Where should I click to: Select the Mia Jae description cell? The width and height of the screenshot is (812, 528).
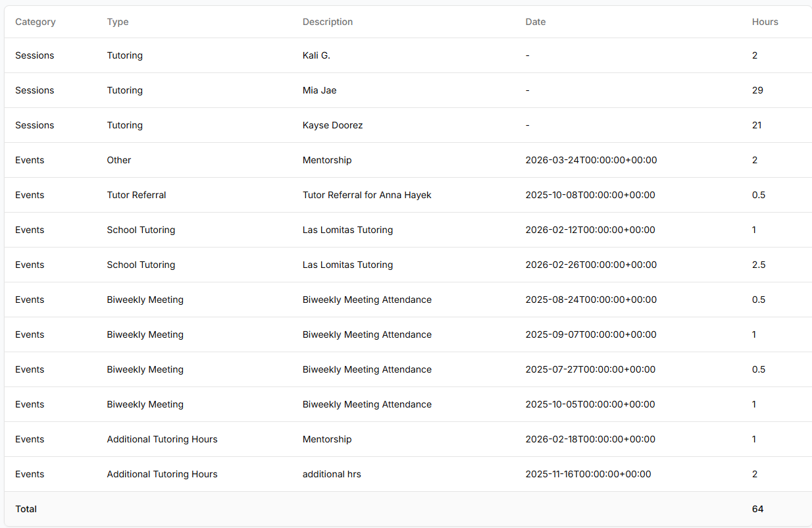[319, 90]
